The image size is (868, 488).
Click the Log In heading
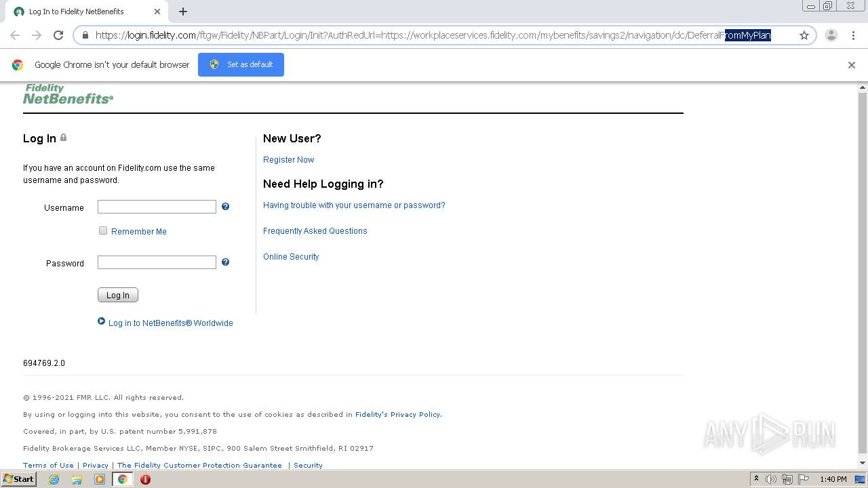39,138
